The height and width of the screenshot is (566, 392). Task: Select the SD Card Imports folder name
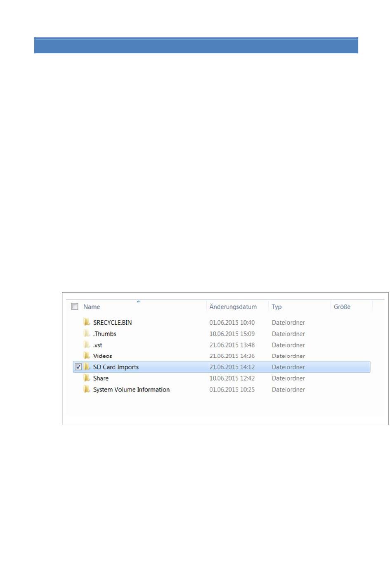(116, 367)
